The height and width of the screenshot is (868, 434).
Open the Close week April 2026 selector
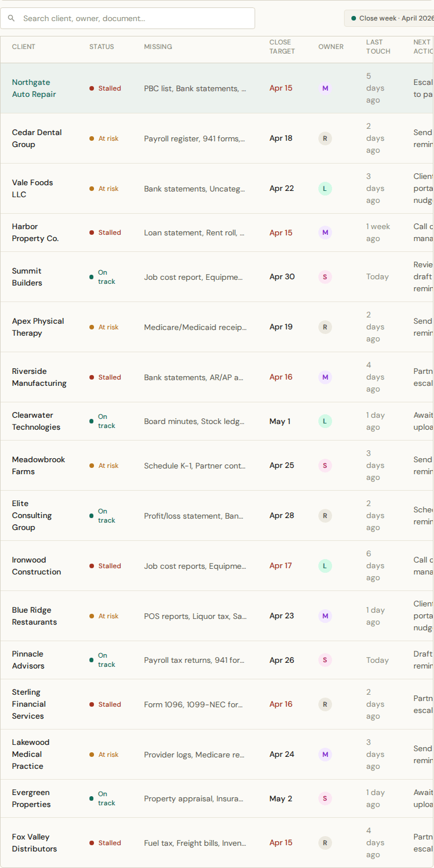tap(390, 18)
